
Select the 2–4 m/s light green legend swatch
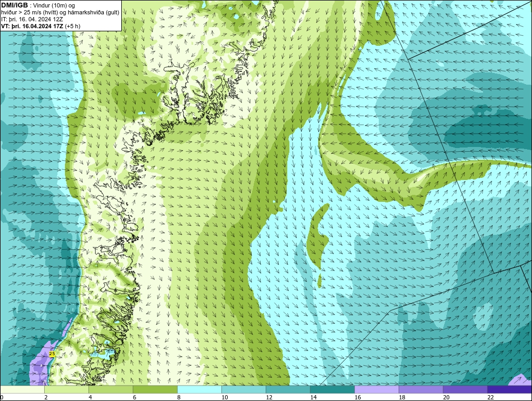[66, 389]
